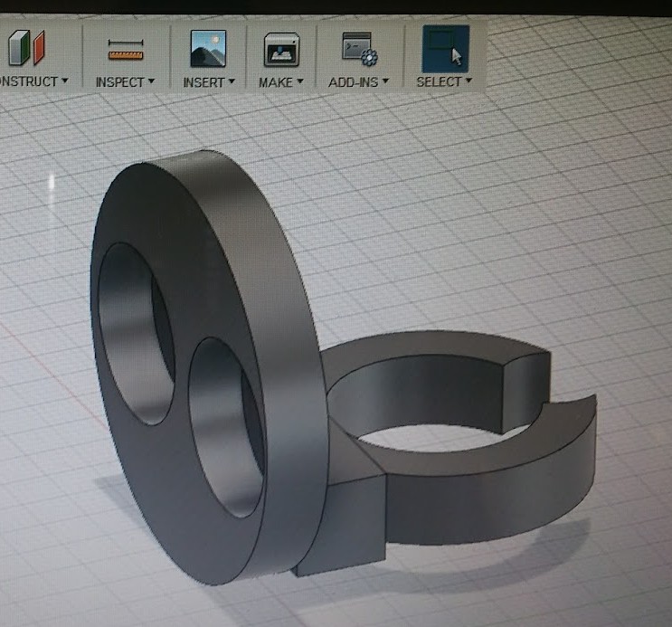This screenshot has width=672, height=627.
Task: Expand the SELECT dropdown label
Action: tap(445, 81)
